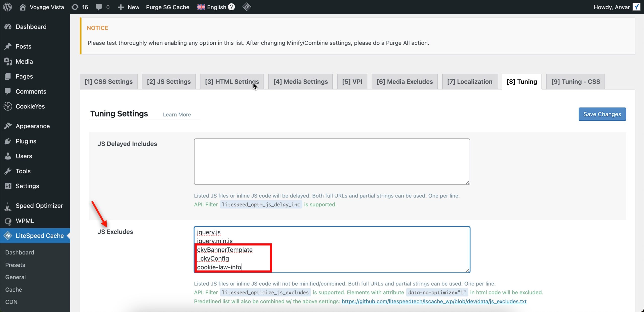Select the [5] VPI tab
Image resolution: width=644 pixels, height=312 pixels.
pos(352,82)
